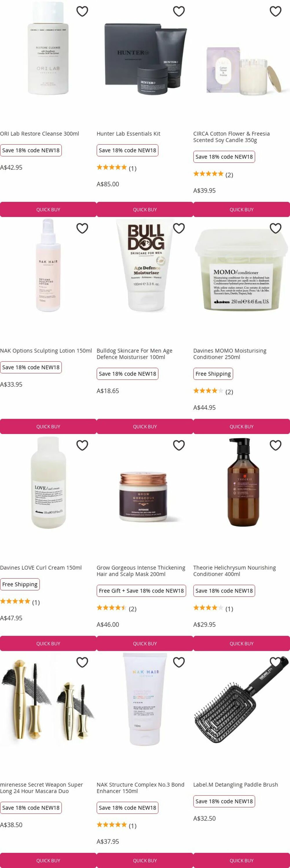Open the Label.M paddle brush image
Image resolution: width=290 pixels, height=868 pixels.
pos(241,700)
